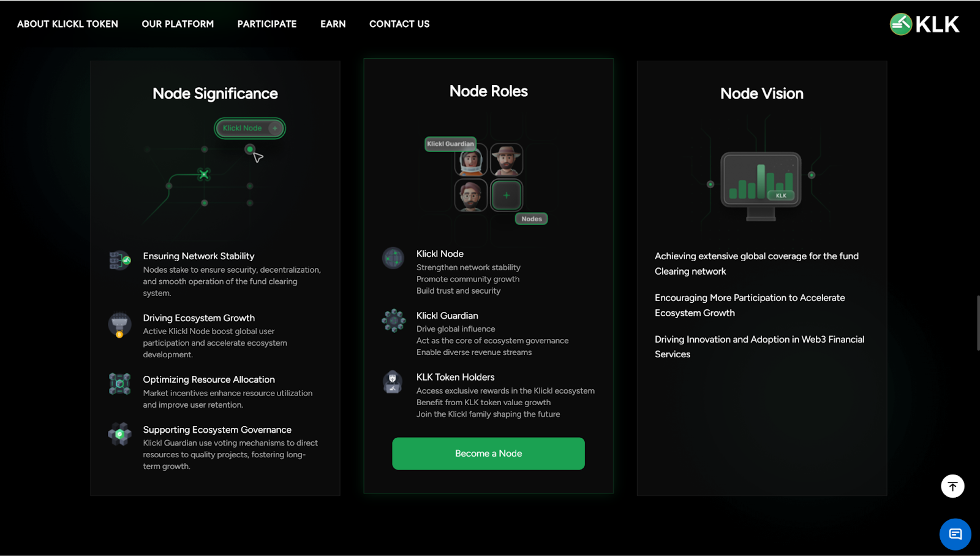Click 'Drive global influence' line
980x556 pixels.
pos(456,329)
